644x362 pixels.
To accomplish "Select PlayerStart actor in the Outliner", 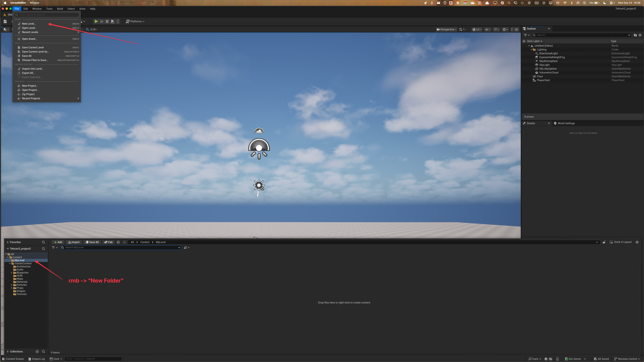I will pos(543,80).
